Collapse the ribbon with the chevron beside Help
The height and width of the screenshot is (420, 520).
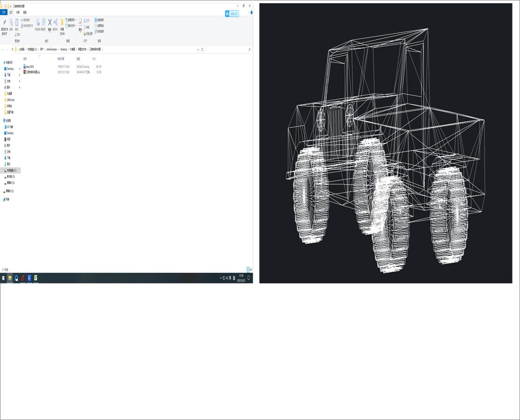pyautogui.click(x=248, y=13)
